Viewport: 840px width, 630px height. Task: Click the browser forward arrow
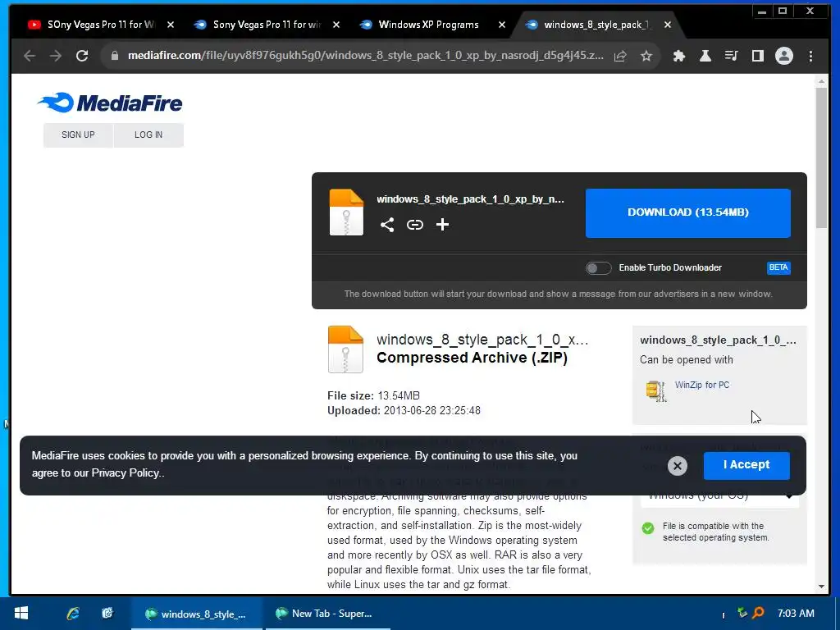click(56, 56)
